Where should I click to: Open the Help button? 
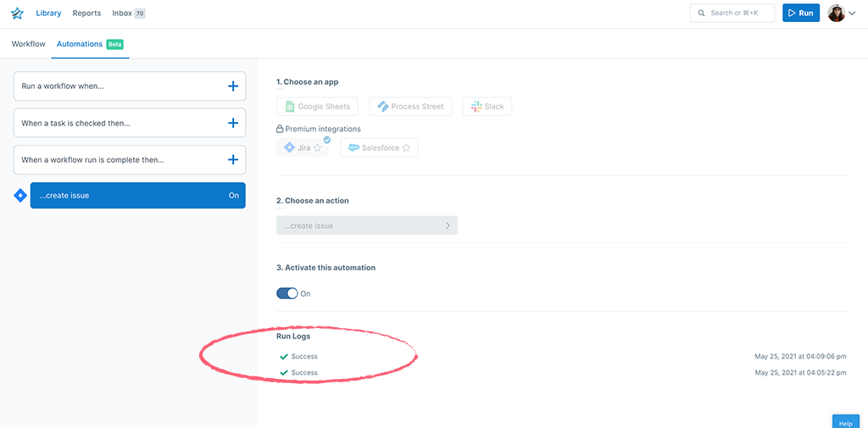(846, 422)
